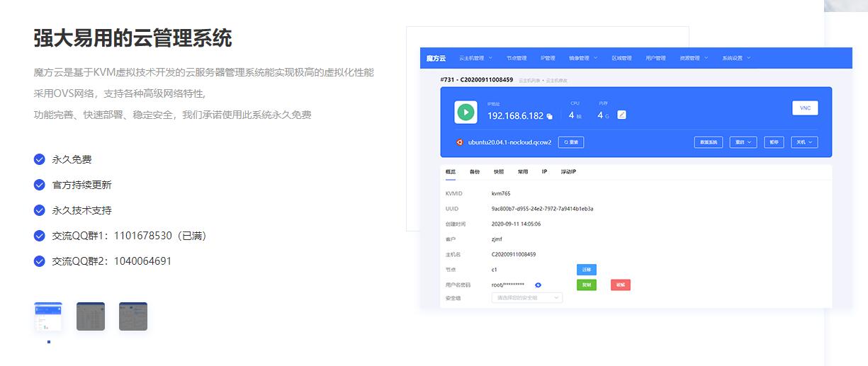Screen dimensions: 868x366
Task: Click the check icon beside 交流QQ群1
Action: pyautogui.click(x=40, y=236)
